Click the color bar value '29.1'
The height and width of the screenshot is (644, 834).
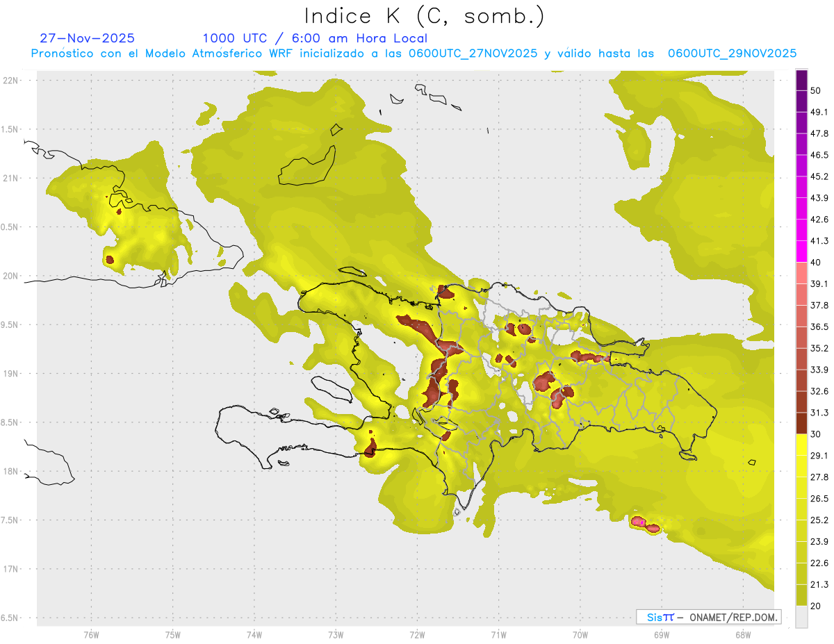(819, 455)
